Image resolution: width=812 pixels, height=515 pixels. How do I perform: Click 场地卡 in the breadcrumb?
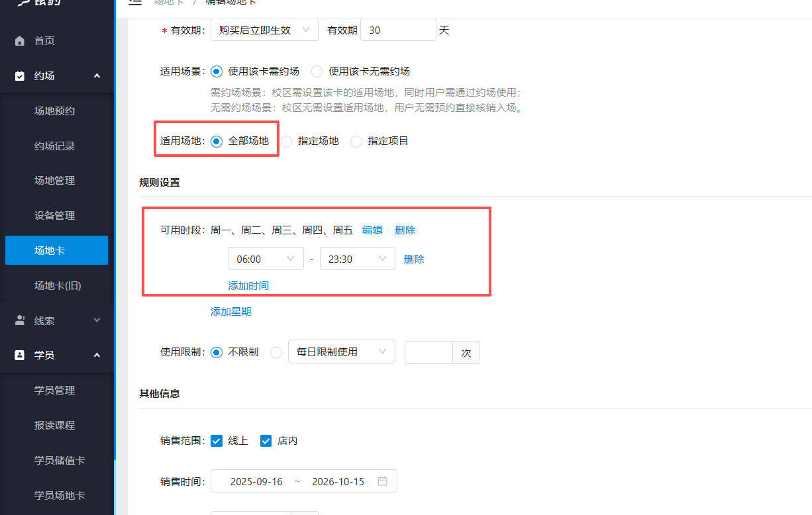(x=170, y=3)
